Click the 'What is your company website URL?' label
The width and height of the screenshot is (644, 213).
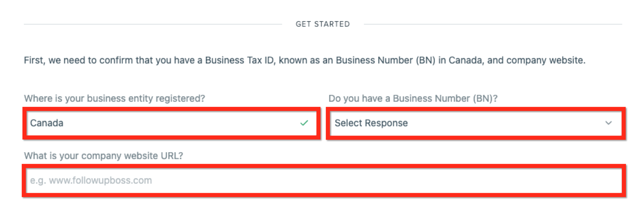click(x=103, y=156)
